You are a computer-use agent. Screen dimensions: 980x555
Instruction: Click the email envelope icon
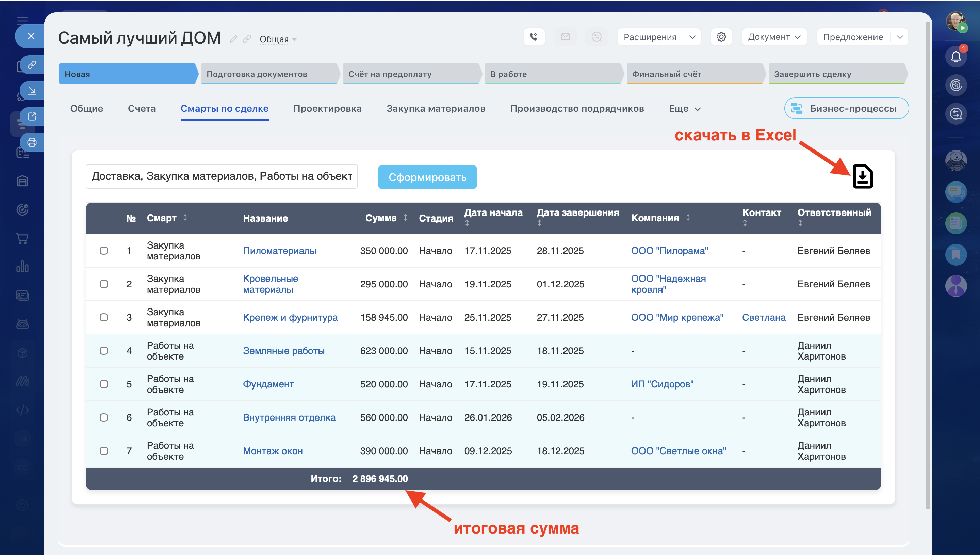coord(565,37)
